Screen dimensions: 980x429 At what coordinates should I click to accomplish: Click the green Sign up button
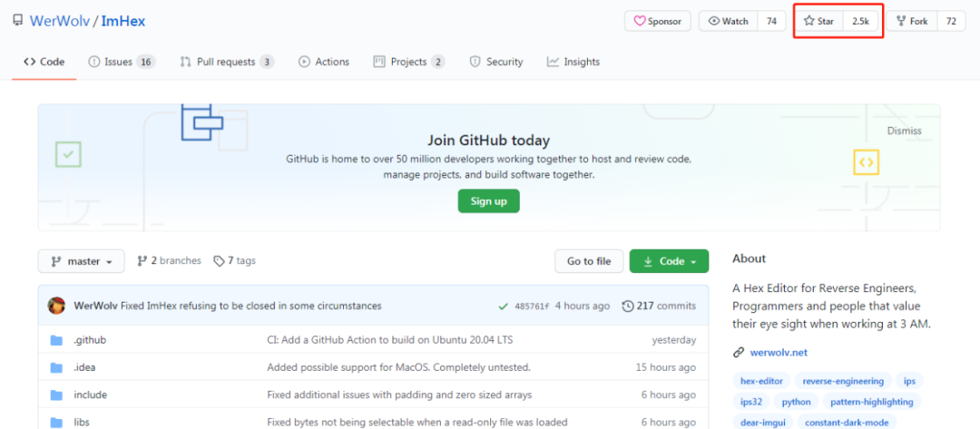488,201
